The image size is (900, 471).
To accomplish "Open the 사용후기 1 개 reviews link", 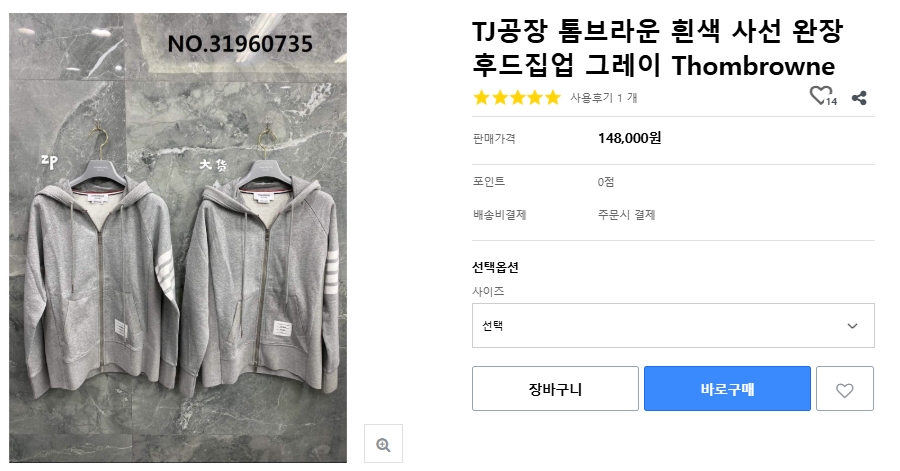I will [603, 98].
